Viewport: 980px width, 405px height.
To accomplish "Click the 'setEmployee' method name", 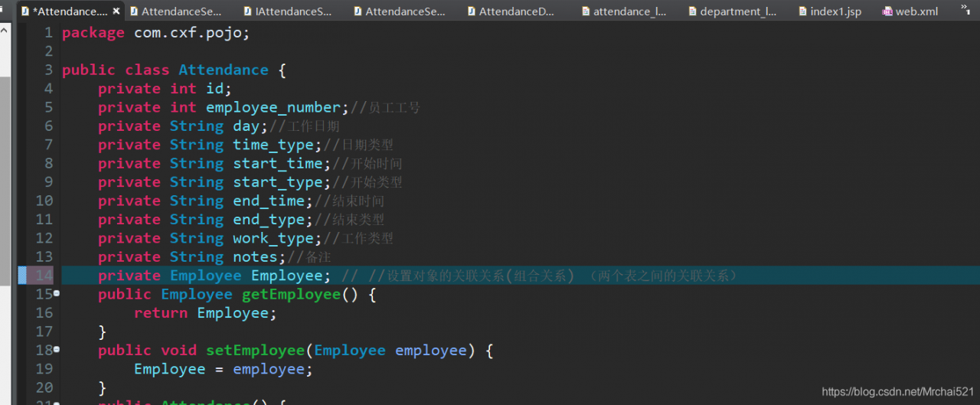I will pyautogui.click(x=256, y=351).
